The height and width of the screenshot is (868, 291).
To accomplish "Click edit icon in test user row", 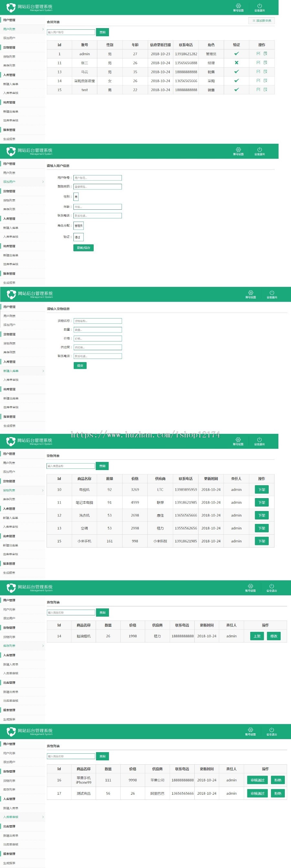I will (x=258, y=89).
